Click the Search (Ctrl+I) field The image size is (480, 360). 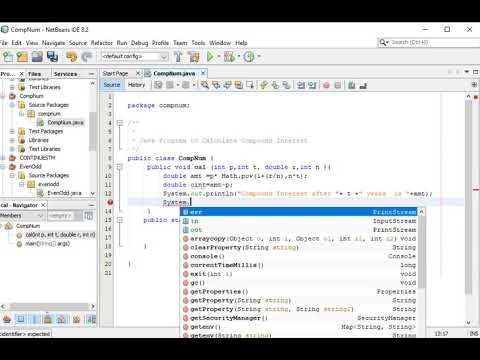(429, 43)
